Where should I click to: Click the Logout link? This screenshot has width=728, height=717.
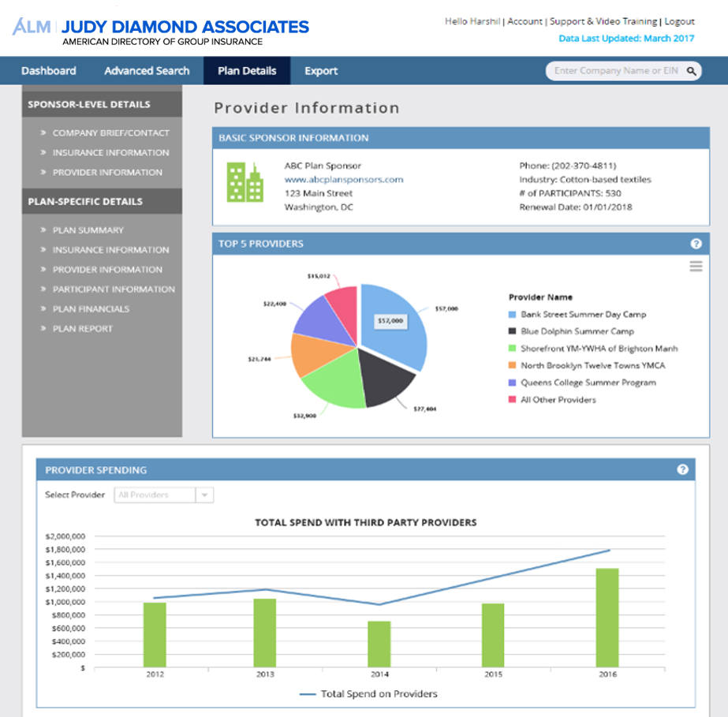click(679, 21)
